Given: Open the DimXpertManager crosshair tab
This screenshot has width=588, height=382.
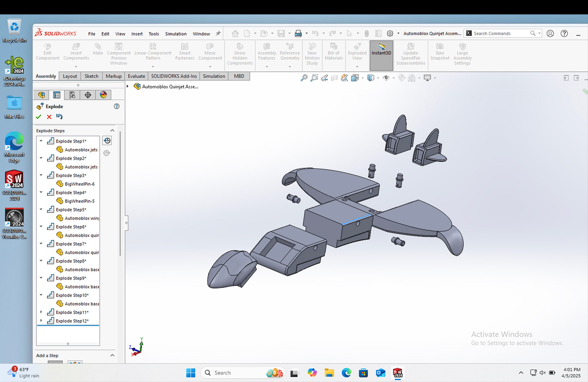Looking at the screenshot, I should click(88, 95).
